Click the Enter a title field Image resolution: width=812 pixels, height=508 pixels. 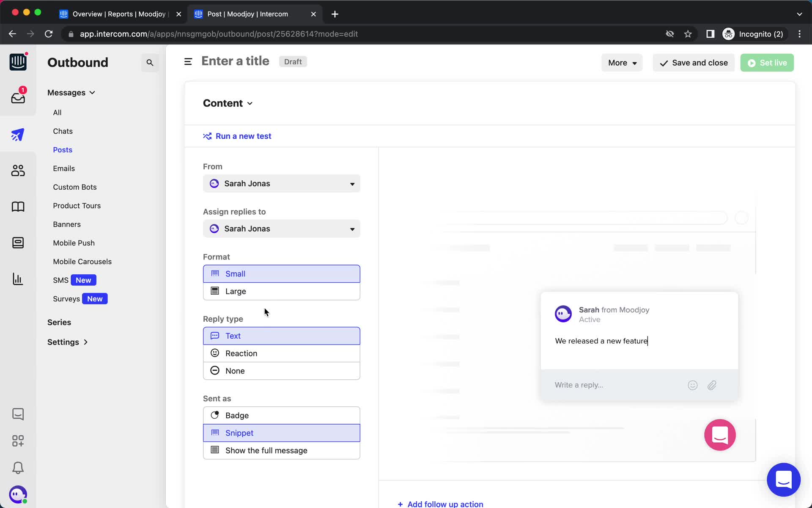point(235,61)
